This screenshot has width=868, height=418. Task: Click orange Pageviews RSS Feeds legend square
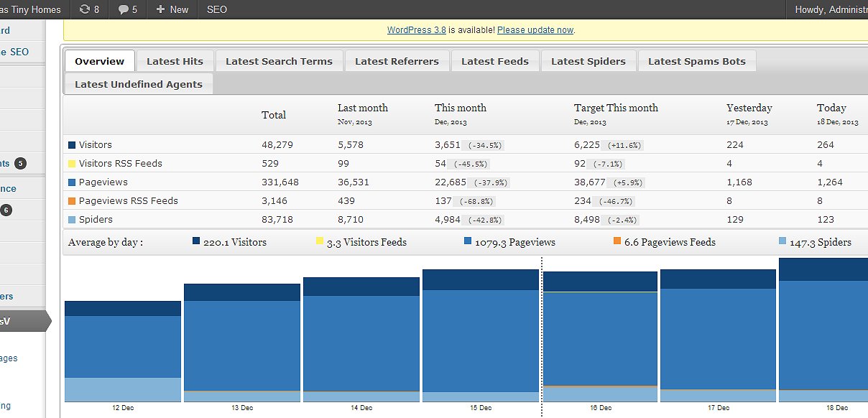click(x=72, y=201)
